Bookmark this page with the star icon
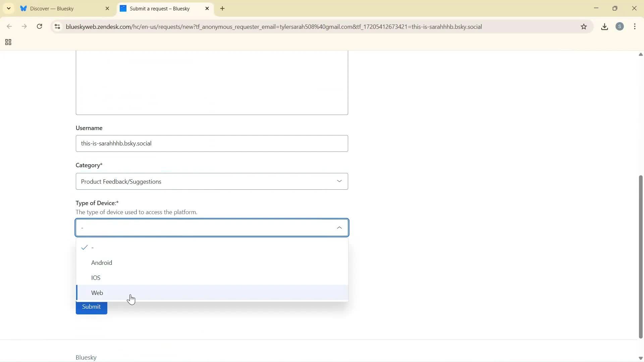This screenshot has width=644, height=362. click(x=584, y=26)
